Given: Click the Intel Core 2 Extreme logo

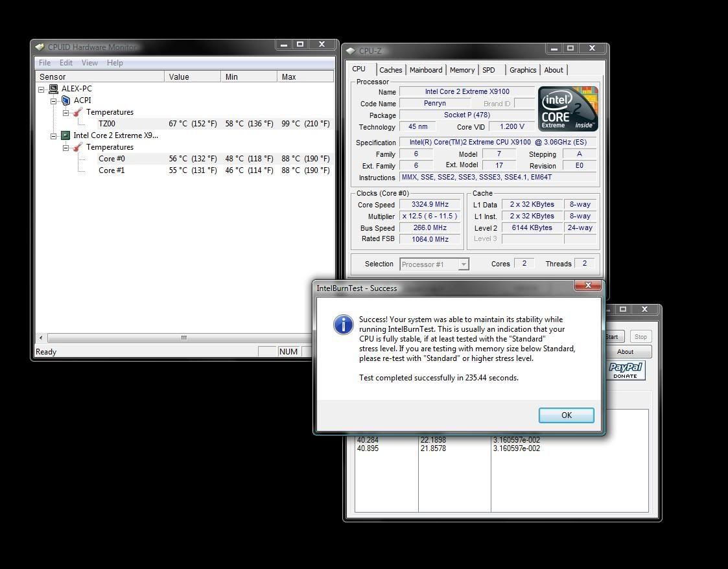Looking at the screenshot, I should click(x=568, y=109).
